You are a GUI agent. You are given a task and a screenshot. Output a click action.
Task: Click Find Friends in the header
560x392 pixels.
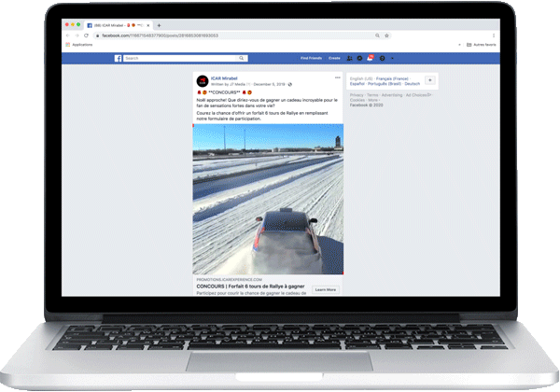310,58
